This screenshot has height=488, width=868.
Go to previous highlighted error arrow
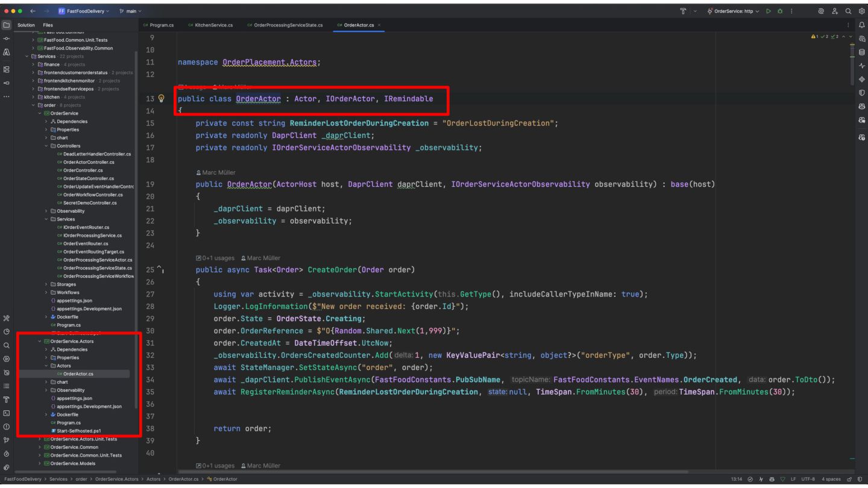pyautogui.click(x=844, y=38)
